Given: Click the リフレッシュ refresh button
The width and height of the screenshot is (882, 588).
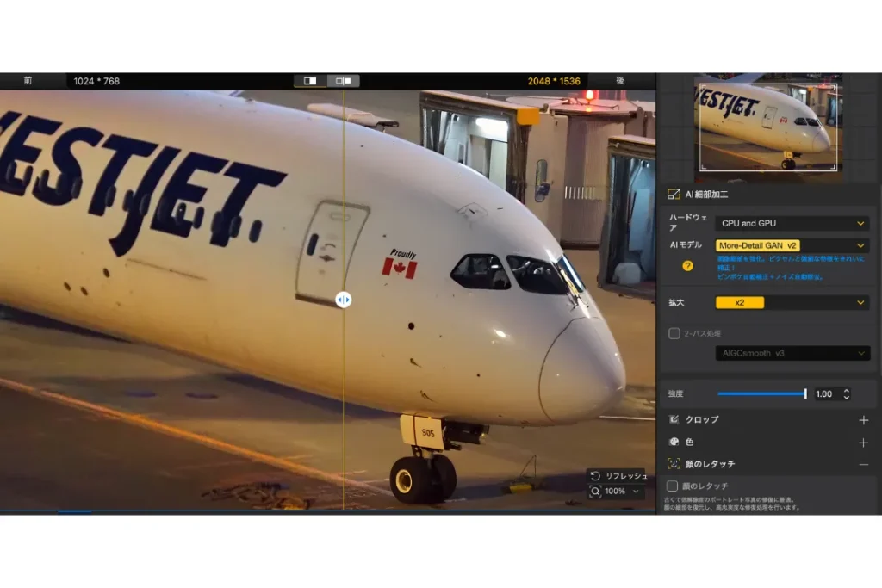Looking at the screenshot, I should (618, 475).
